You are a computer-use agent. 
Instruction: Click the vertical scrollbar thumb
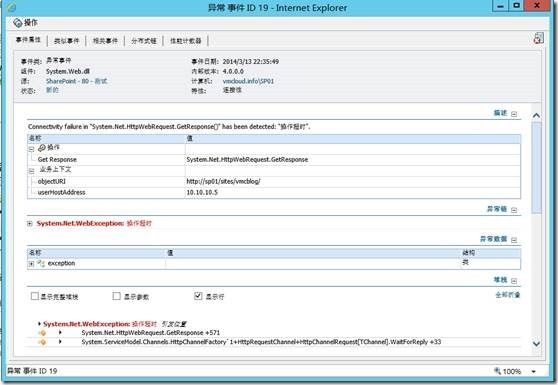(536, 167)
